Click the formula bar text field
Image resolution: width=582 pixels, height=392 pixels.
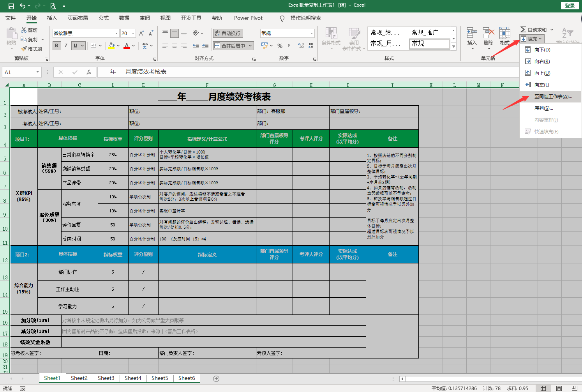pos(308,72)
